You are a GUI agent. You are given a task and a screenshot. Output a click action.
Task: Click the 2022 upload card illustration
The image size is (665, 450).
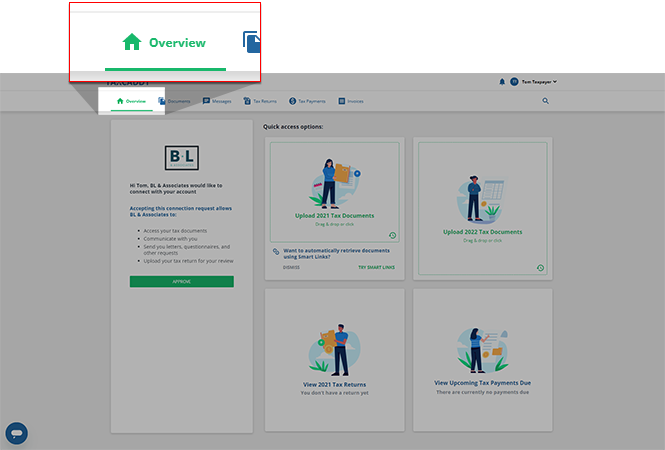pos(482,199)
